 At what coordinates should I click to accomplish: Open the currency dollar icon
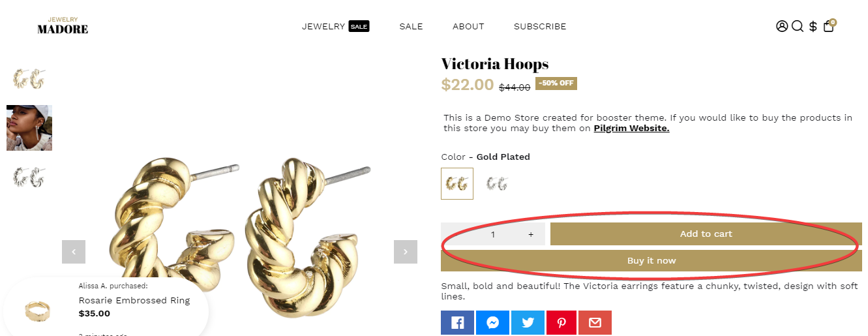(813, 27)
